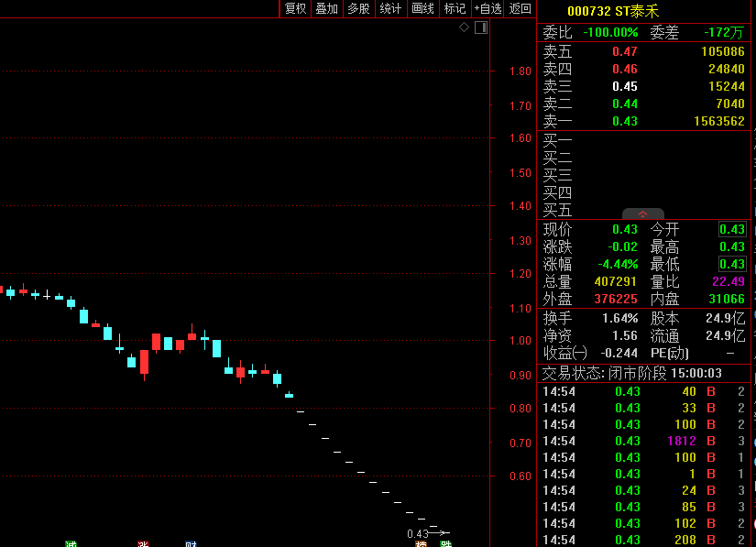The width and height of the screenshot is (756, 547).
Task: Add stock via the +自选 button
Action: [488, 8]
